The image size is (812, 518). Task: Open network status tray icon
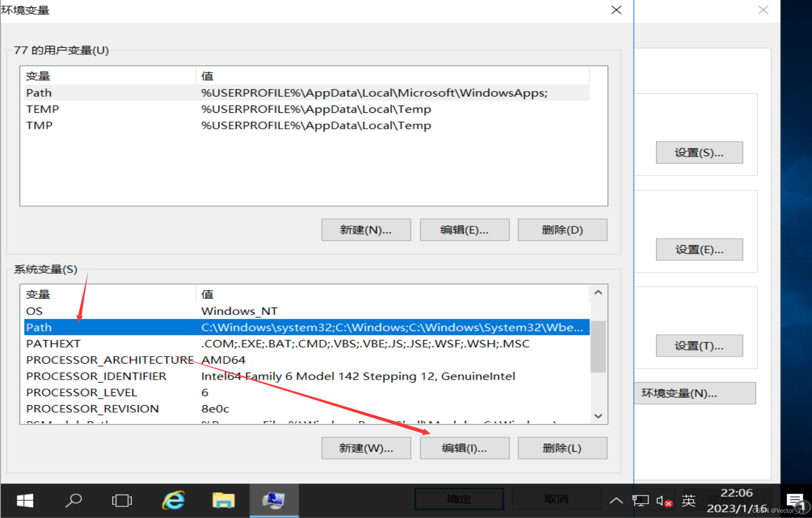tap(641, 501)
